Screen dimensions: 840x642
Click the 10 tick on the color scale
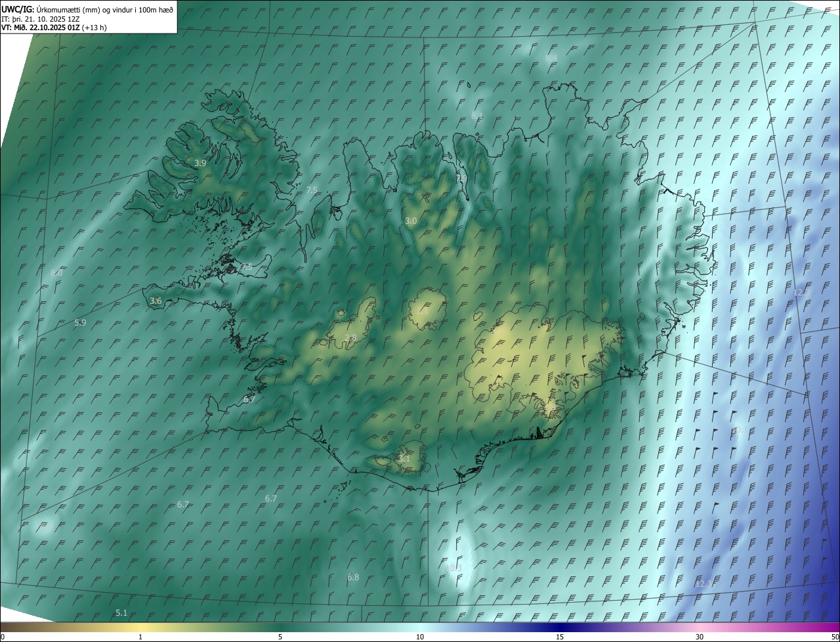coord(420,637)
